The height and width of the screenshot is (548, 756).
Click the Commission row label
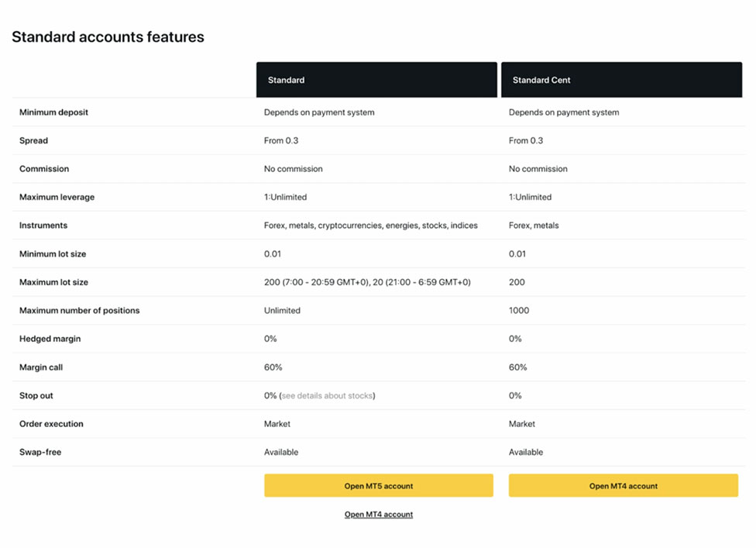[44, 169]
